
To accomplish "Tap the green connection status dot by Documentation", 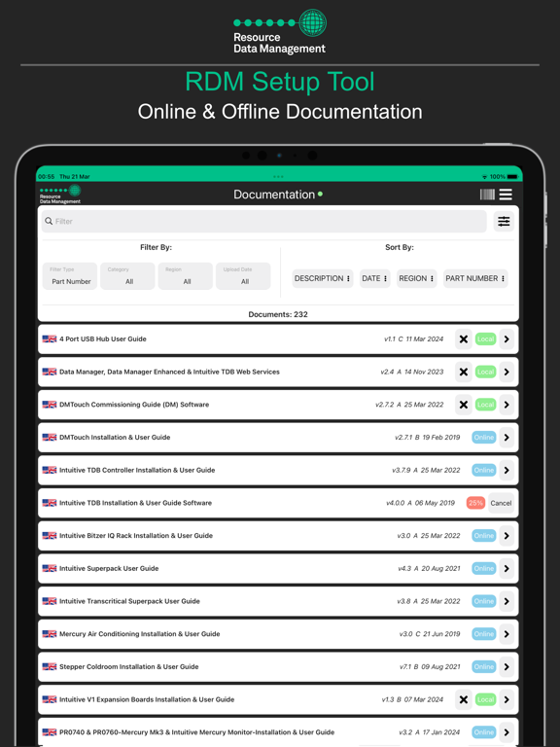I will coord(320,194).
